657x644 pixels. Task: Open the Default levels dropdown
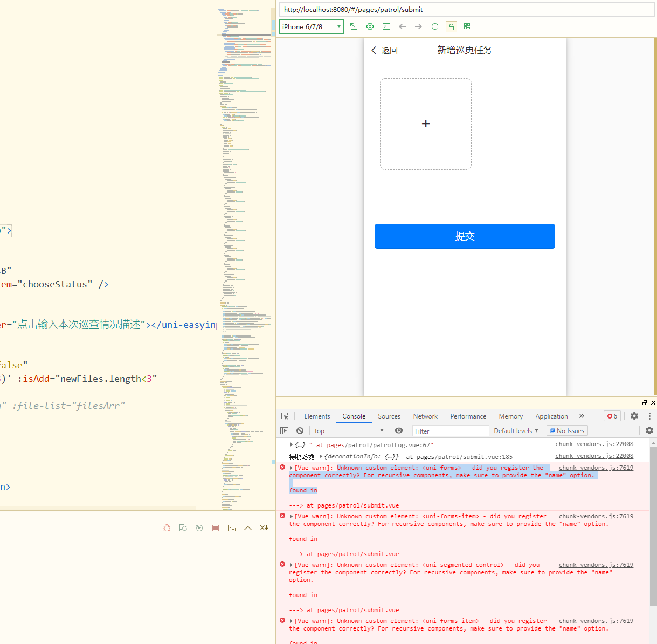pos(516,431)
